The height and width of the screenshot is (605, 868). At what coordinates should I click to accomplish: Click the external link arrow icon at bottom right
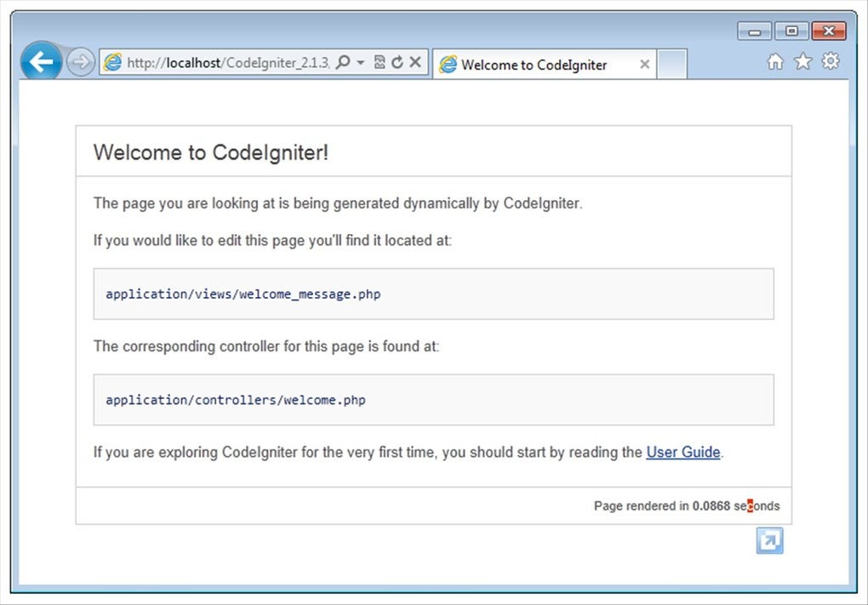(x=768, y=540)
